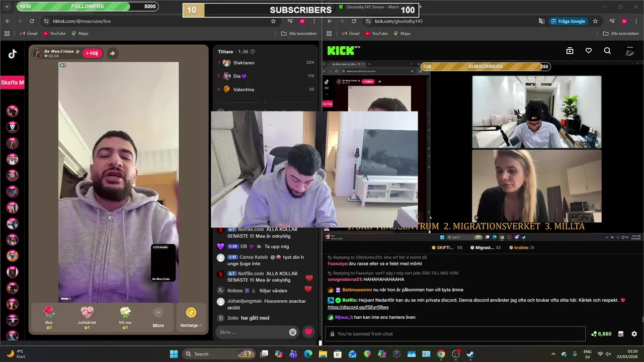Open Steam from taskbar
The width and height of the screenshot is (644, 362).
pyautogui.click(x=470, y=354)
